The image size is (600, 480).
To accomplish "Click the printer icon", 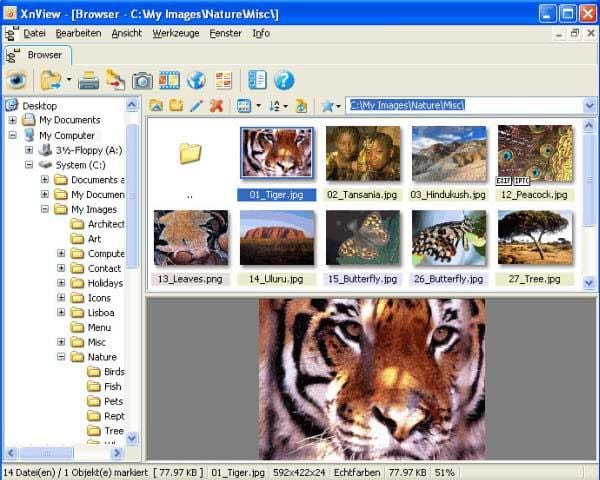I will click(x=88, y=81).
